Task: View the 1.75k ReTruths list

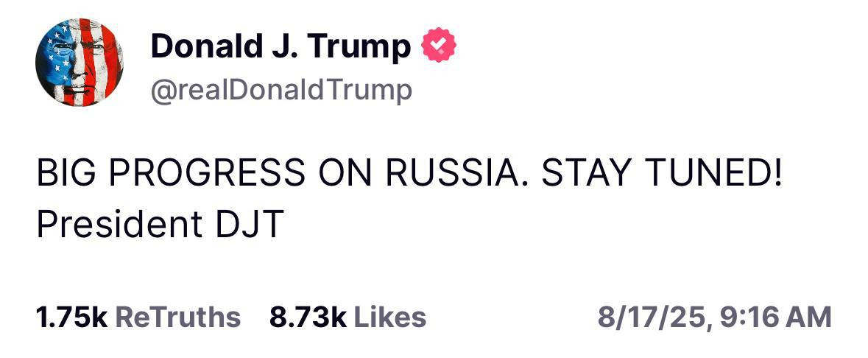Action: (x=138, y=317)
